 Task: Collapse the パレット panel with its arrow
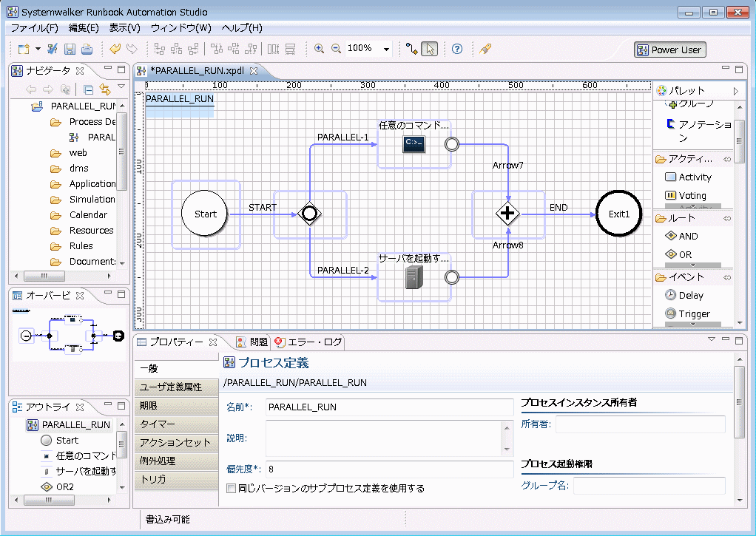(736, 91)
